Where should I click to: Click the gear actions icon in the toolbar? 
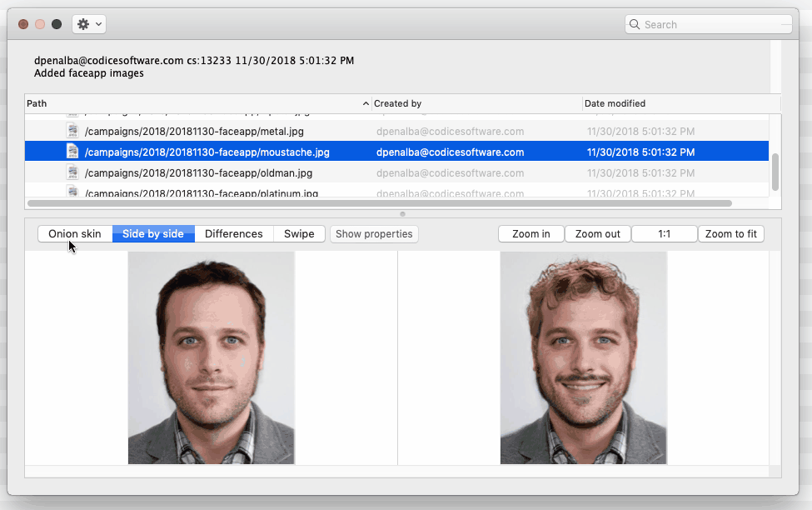click(x=83, y=23)
